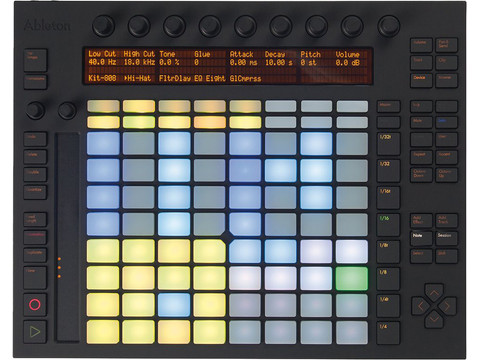Choose the 1/32 repeat interval button
Image resolution: width=480 pixels, height=360 pixels.
[x=389, y=171]
